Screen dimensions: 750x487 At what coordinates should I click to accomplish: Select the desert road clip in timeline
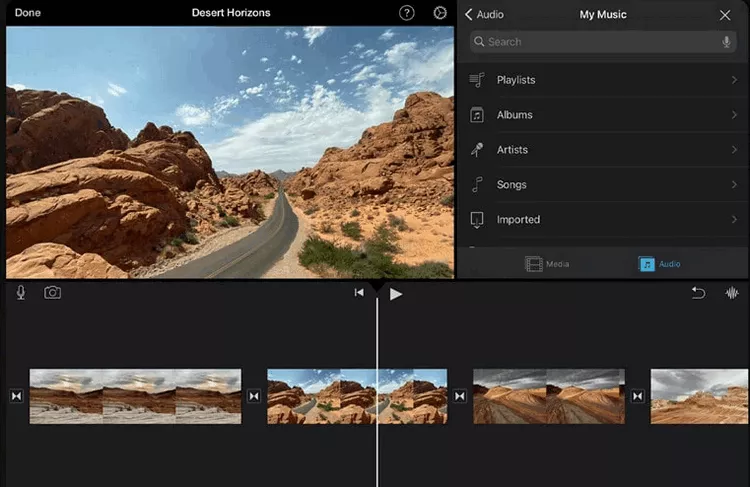(x=357, y=396)
